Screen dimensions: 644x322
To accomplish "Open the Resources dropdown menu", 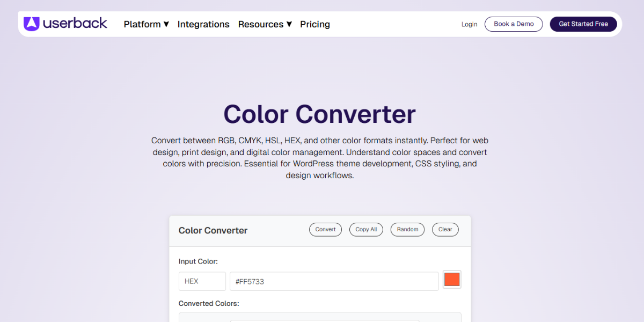I will [261, 24].
